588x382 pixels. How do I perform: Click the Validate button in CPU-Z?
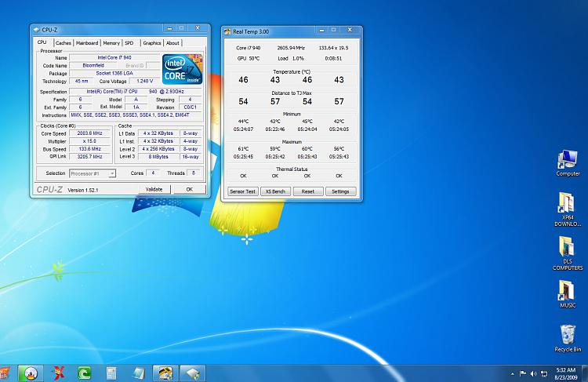tap(154, 189)
